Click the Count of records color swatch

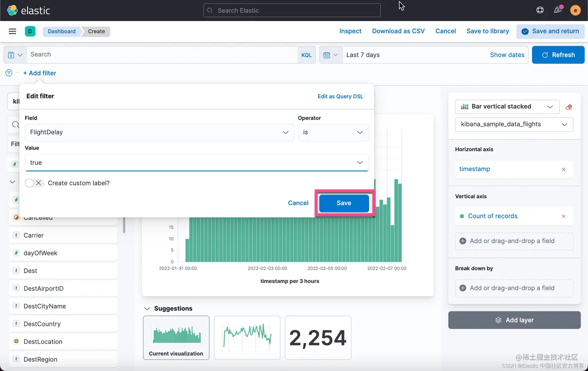pos(462,216)
